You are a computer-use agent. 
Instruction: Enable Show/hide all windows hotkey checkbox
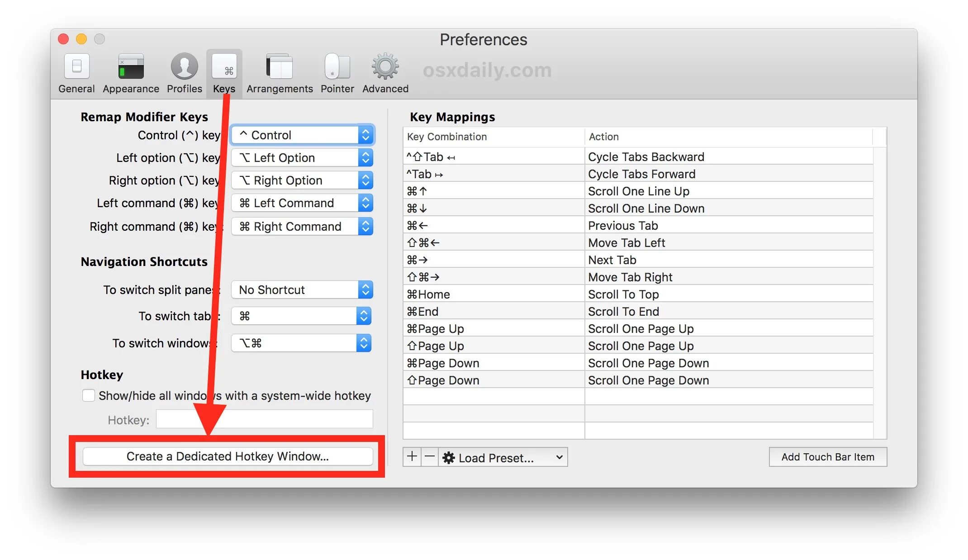89,396
